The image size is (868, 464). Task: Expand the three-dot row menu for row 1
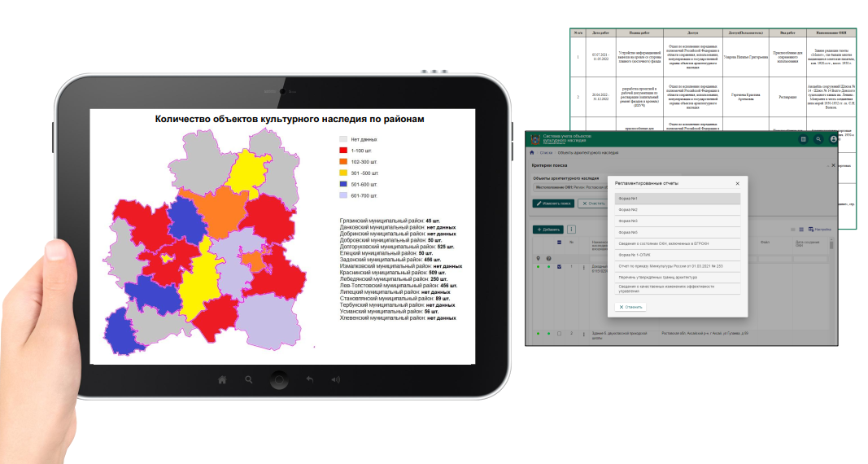click(x=583, y=267)
